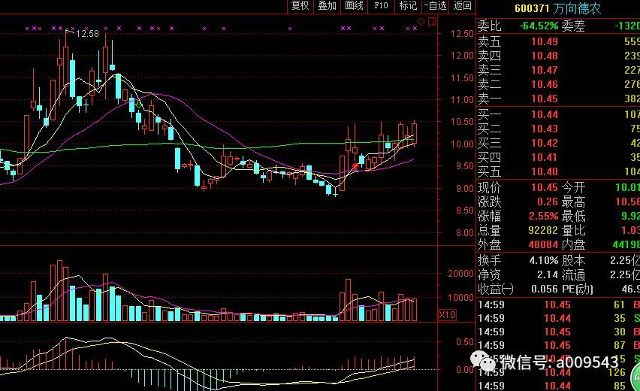Image resolution: width=640 pixels, height=391 pixels.
Task: Select the 叠加 overlay tool
Action: pos(327,6)
